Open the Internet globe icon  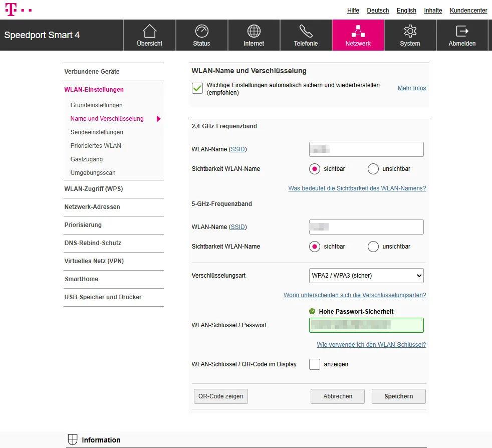tap(254, 30)
